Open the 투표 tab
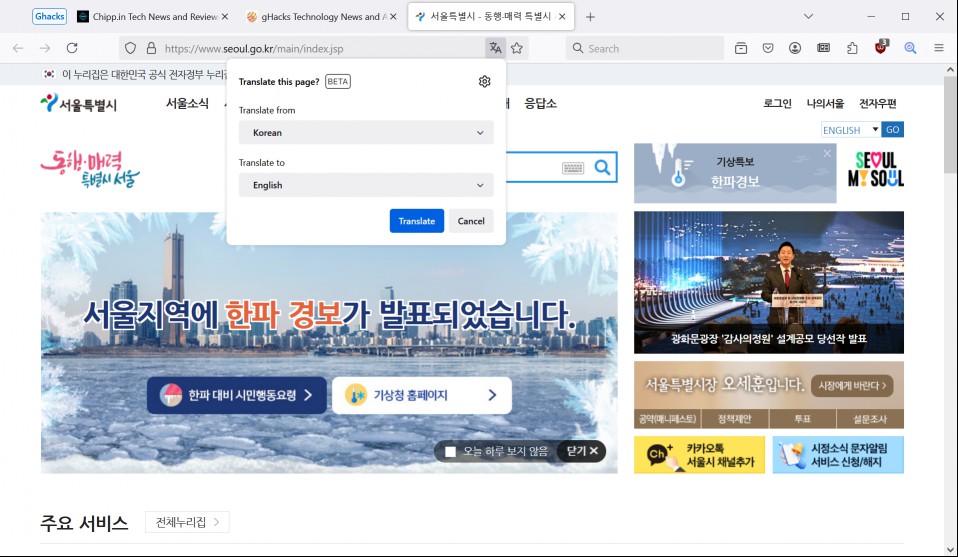Image resolution: width=958 pixels, height=557 pixels. click(x=803, y=419)
